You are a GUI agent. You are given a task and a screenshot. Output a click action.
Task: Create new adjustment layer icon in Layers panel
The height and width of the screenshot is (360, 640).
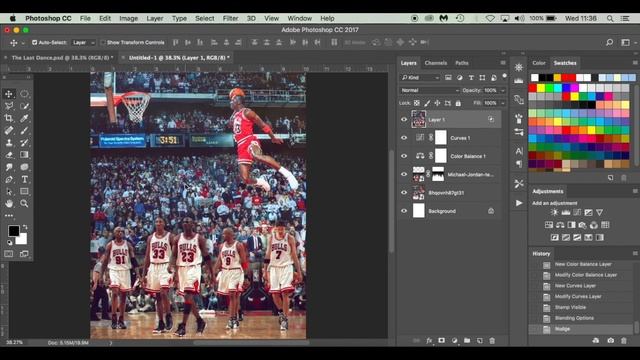(454, 340)
